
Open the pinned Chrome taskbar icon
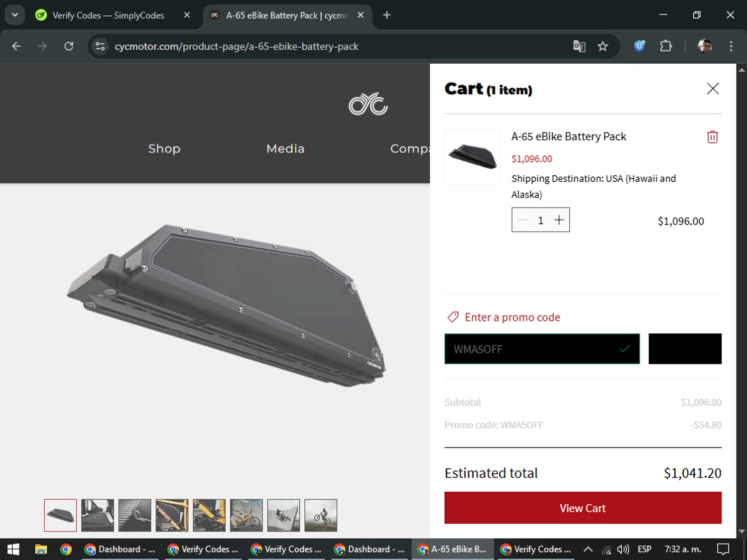tap(66, 549)
